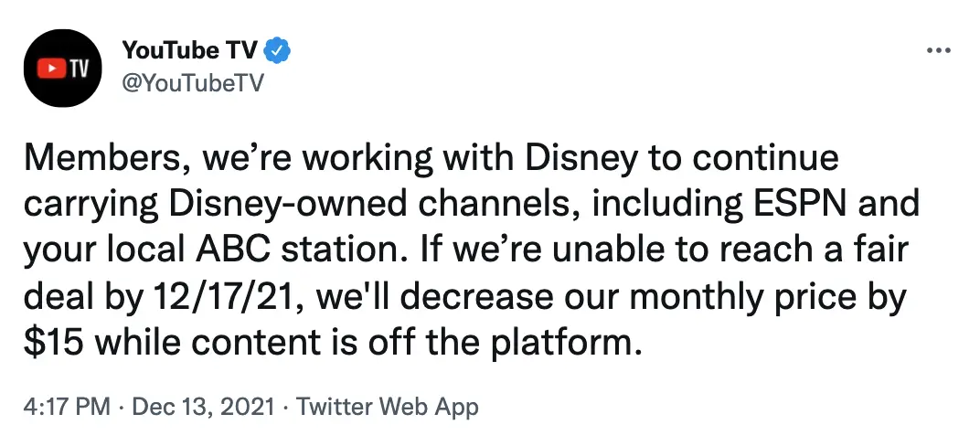Click the white TV letters in avatar
The width and height of the screenshot is (980, 446).
[x=77, y=69]
